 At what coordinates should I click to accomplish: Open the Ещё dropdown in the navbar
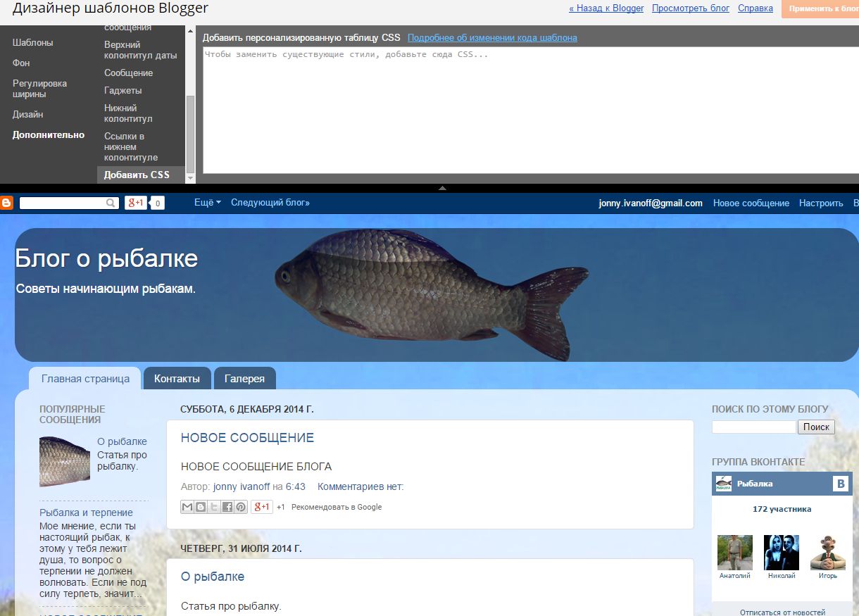pyautogui.click(x=207, y=203)
